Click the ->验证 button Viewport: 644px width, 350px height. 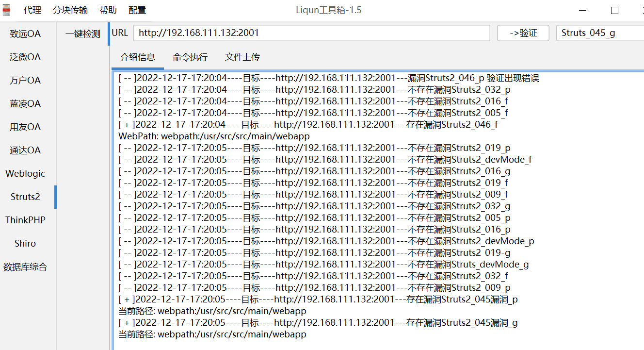[x=523, y=33]
